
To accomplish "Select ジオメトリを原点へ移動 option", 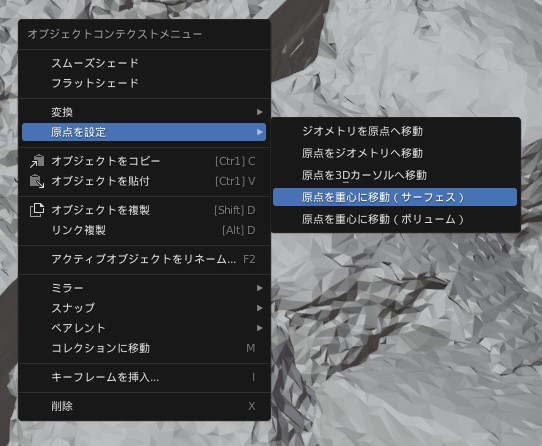I will [395, 131].
